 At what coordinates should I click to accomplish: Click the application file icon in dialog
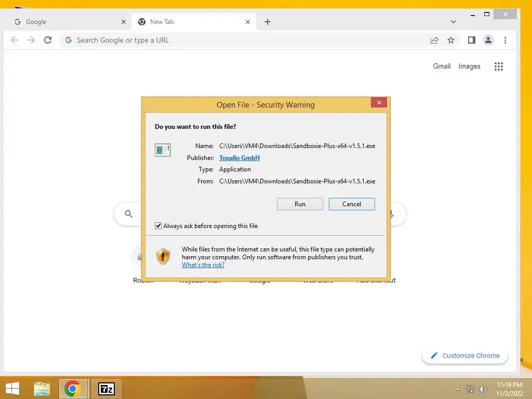pos(163,150)
